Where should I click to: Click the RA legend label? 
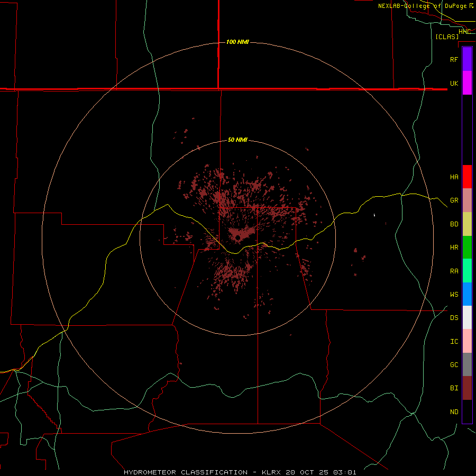(454, 271)
